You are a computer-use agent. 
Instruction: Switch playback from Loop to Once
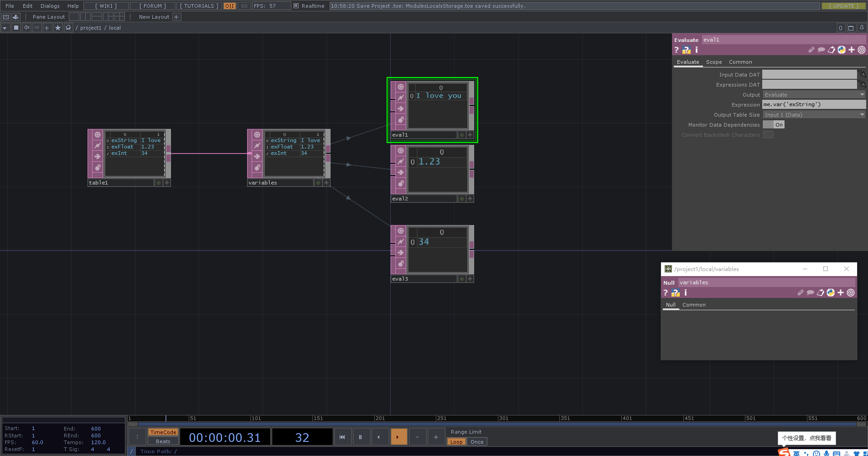476,441
